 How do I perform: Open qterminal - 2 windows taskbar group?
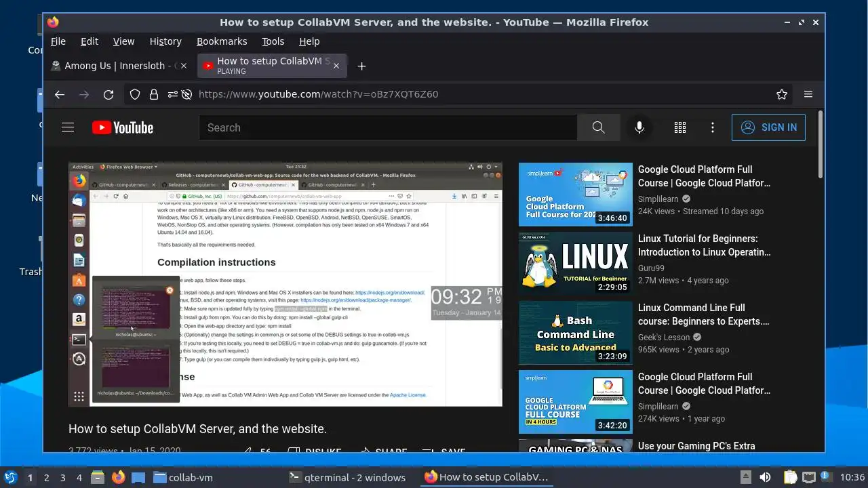(347, 477)
